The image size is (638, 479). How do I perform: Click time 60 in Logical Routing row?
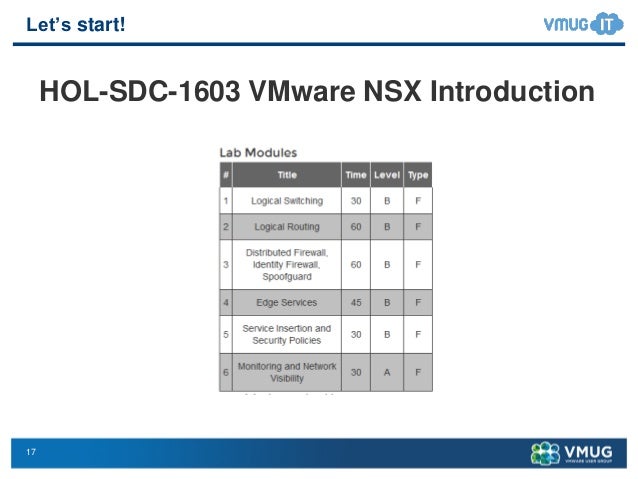coord(356,227)
